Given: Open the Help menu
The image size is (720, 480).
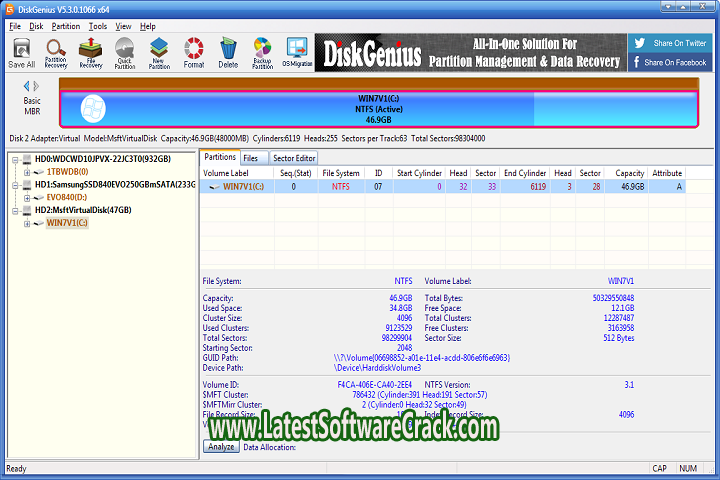Looking at the screenshot, I should pos(148,26).
